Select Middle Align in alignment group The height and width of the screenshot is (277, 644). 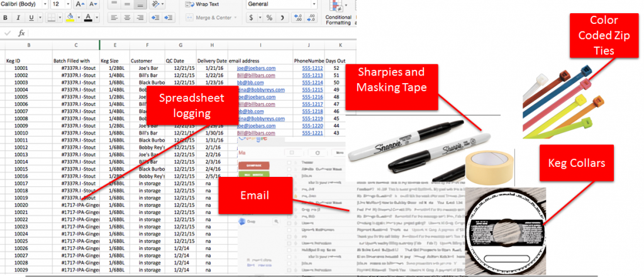click(x=127, y=4)
